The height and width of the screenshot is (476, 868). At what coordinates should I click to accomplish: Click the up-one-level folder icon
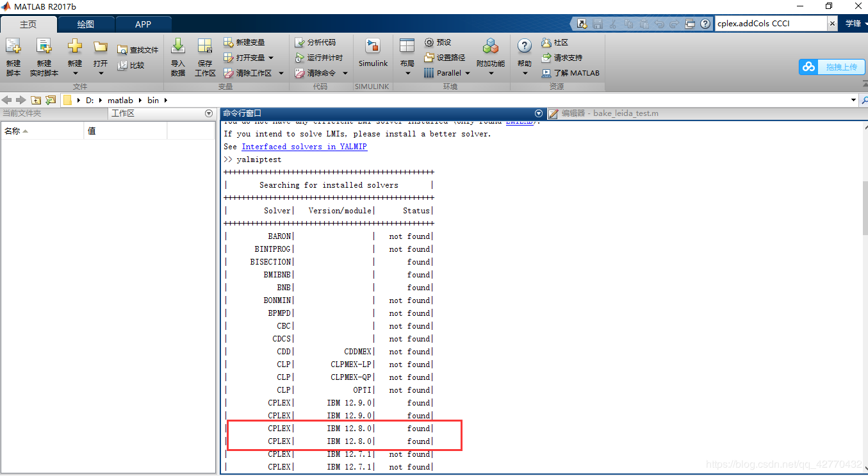click(36, 100)
